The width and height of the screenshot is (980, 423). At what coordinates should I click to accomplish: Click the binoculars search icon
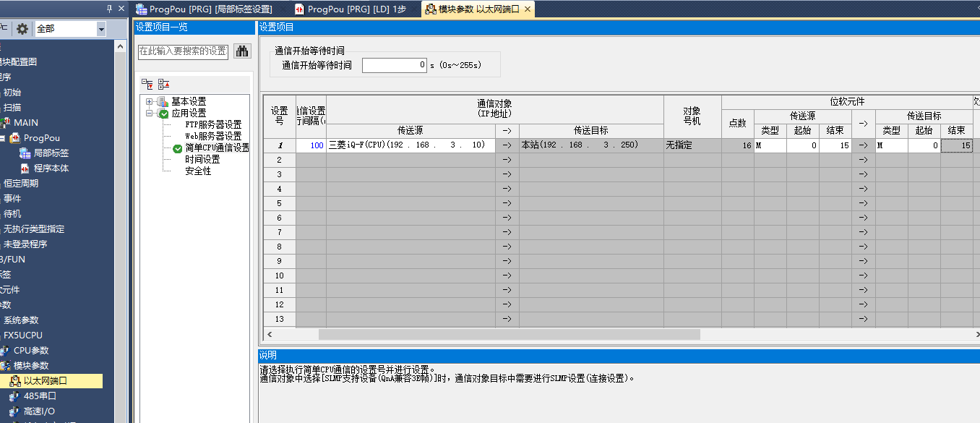[x=241, y=51]
